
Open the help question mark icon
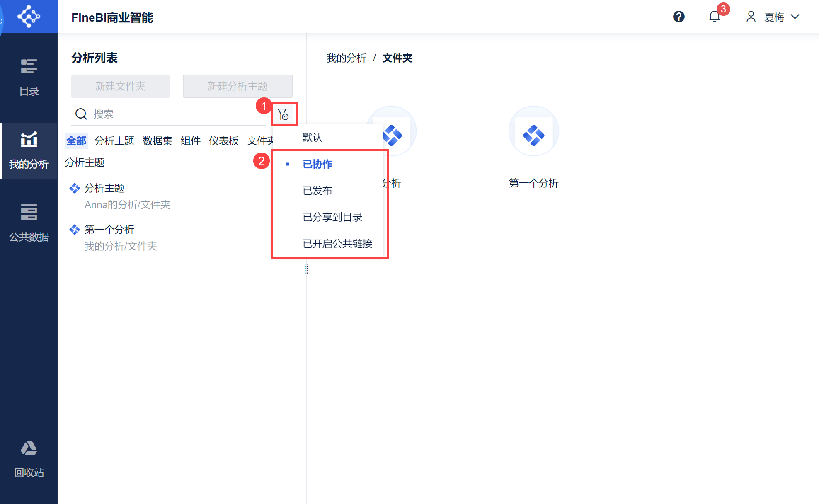tap(678, 17)
